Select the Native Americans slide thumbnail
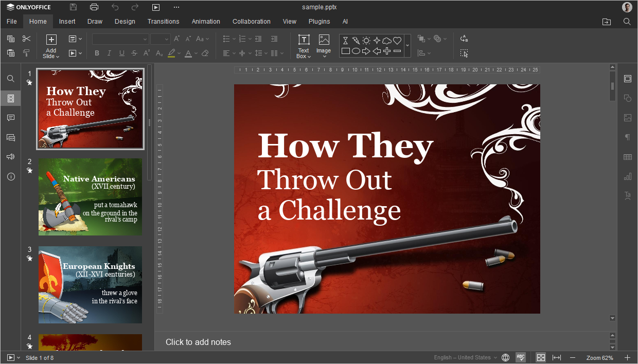The image size is (638, 364). point(90,197)
